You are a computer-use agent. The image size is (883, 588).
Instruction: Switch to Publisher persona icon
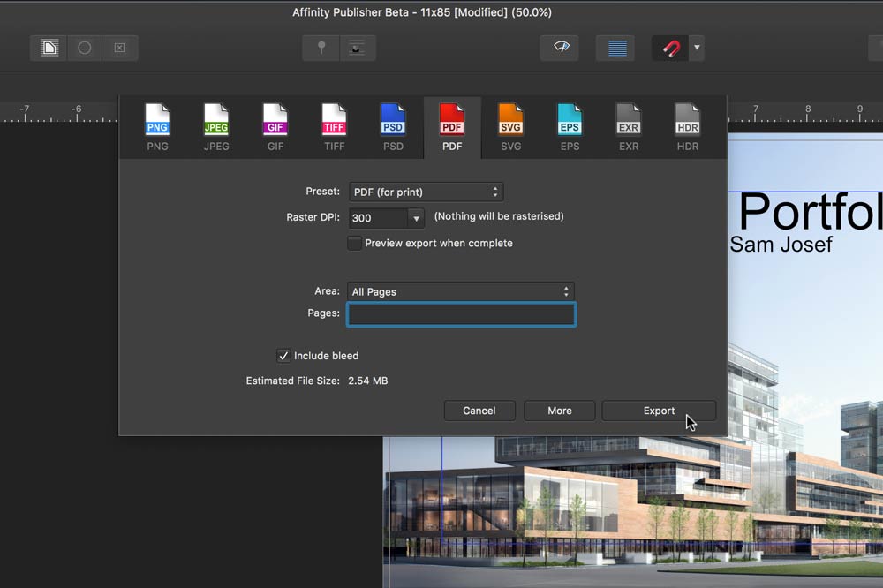click(x=49, y=48)
